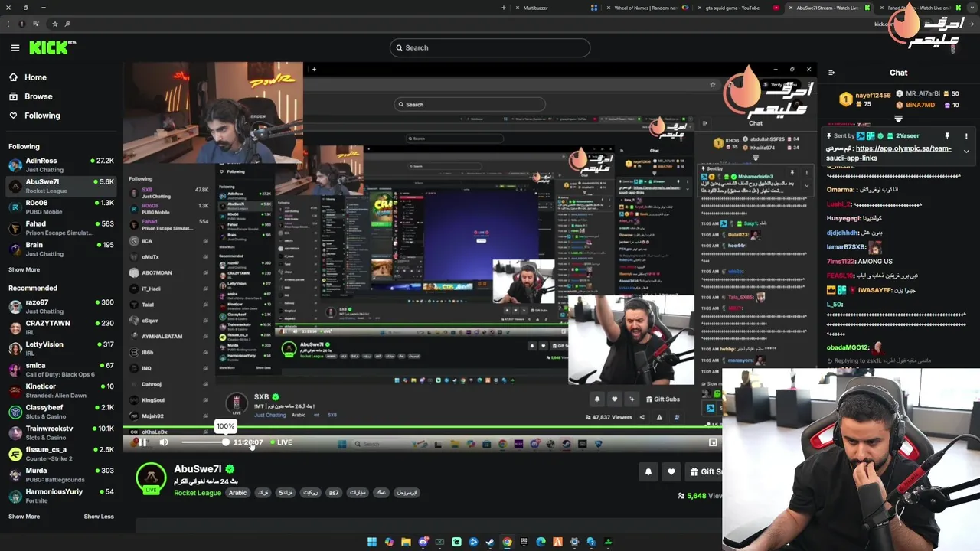
Task: Unpin the pinned chat message
Action: coord(947,136)
